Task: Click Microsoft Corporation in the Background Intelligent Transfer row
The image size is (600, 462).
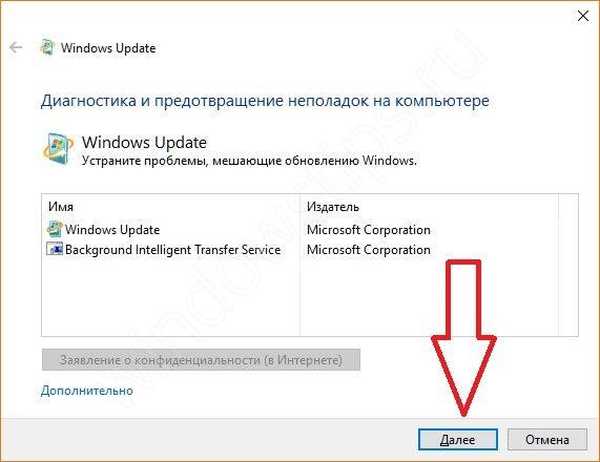Action: click(x=368, y=250)
